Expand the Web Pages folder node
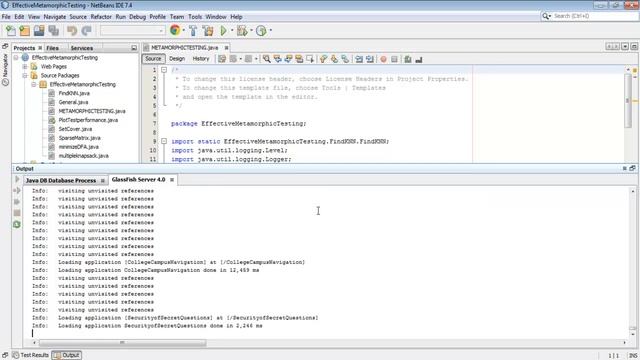This screenshot has height=360, width=640. (25, 67)
